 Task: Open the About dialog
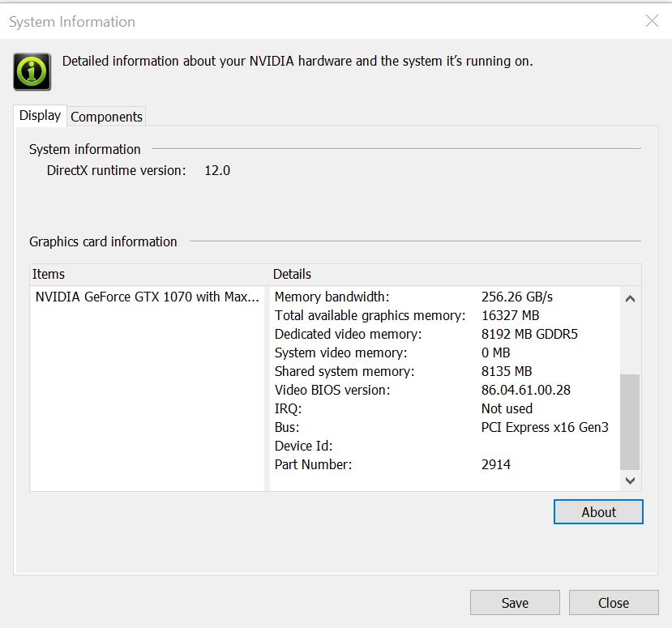(x=598, y=511)
